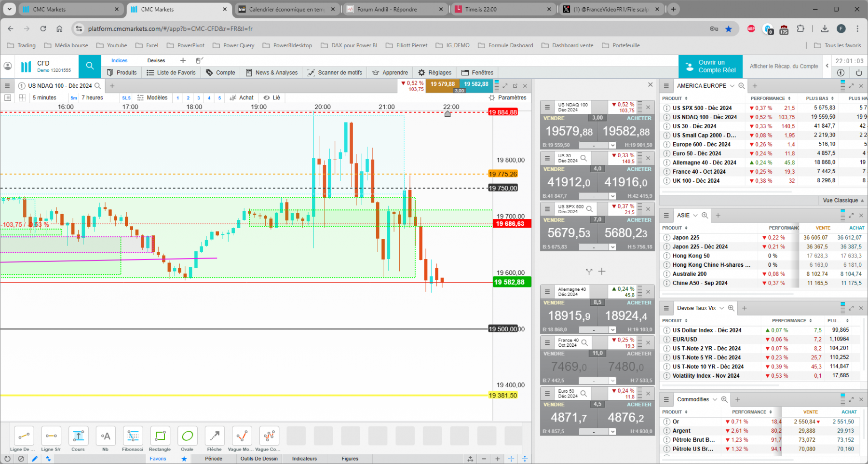Select the Cours drawing tool
Image resolution: width=868 pixels, height=464 pixels.
tap(78, 436)
